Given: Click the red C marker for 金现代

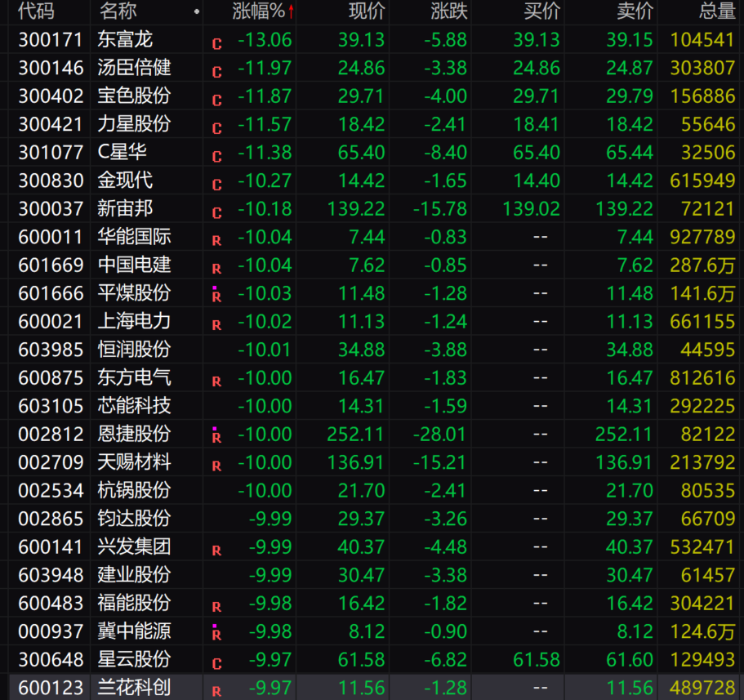Looking at the screenshot, I should [217, 185].
